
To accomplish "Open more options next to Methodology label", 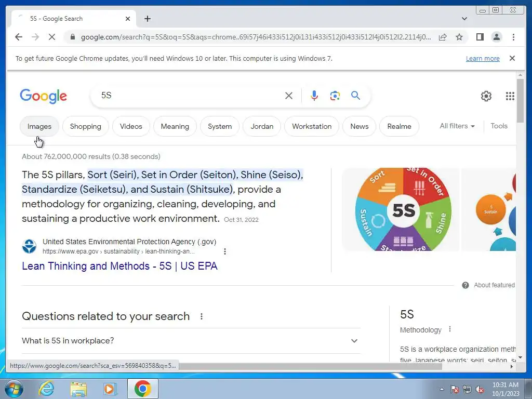I will pos(450,329).
